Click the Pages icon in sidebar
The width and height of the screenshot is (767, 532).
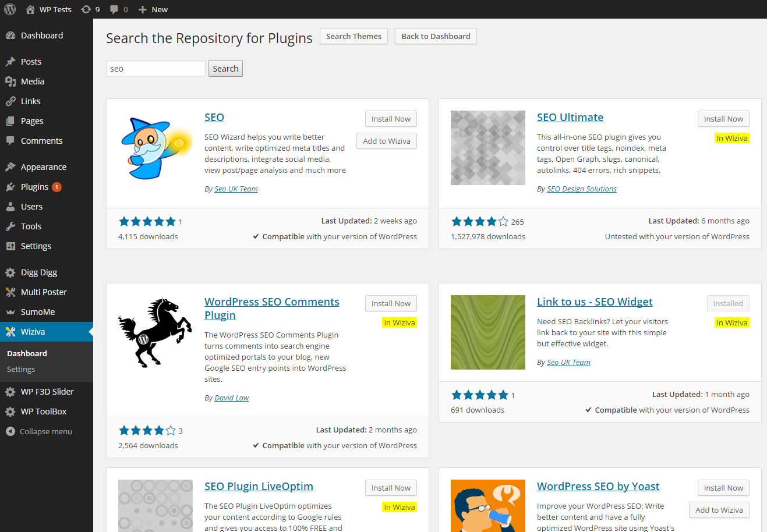(10, 121)
